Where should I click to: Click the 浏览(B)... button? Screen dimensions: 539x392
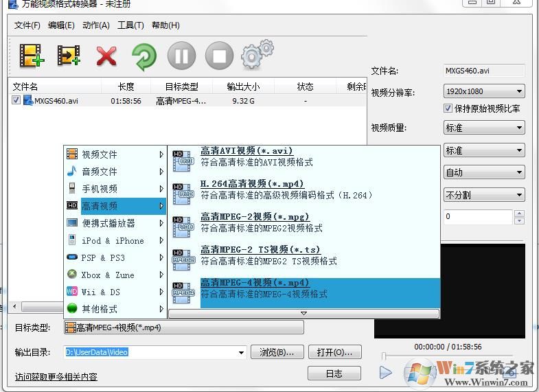point(277,352)
